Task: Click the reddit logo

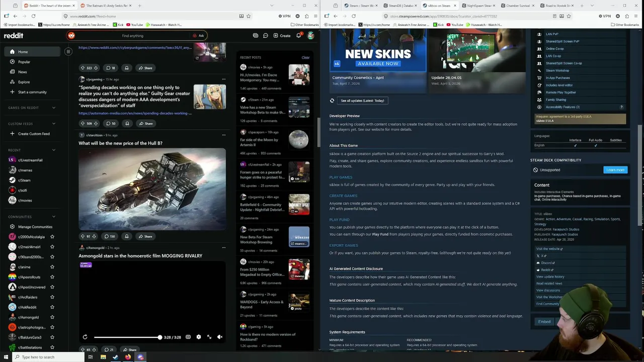Action: click(14, 36)
